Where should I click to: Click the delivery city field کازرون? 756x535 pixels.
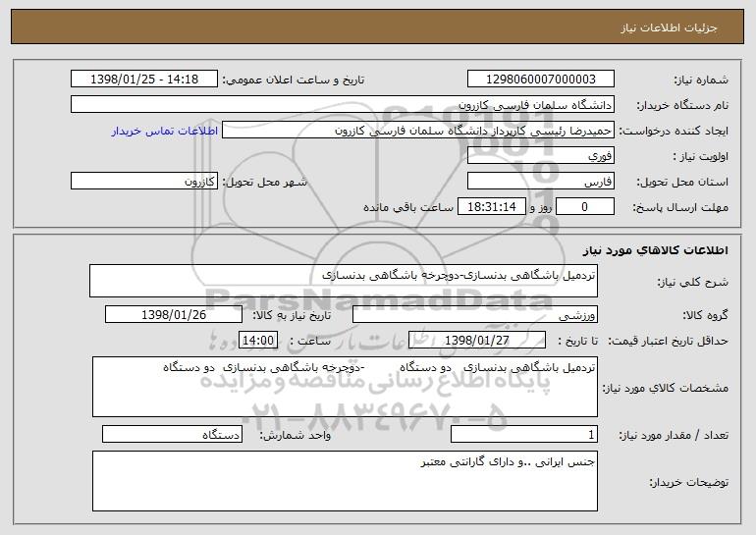click(x=144, y=182)
